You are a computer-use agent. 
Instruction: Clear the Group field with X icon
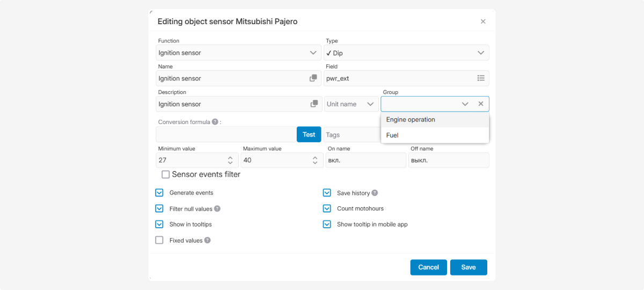point(481,104)
